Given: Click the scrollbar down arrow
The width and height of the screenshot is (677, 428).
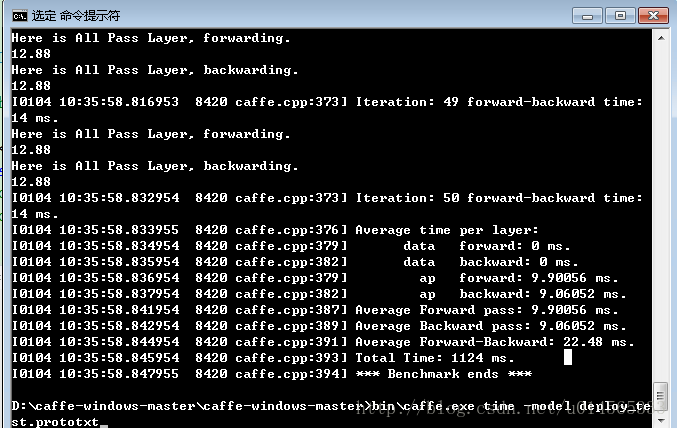Looking at the screenshot, I should pyautogui.click(x=660, y=418).
